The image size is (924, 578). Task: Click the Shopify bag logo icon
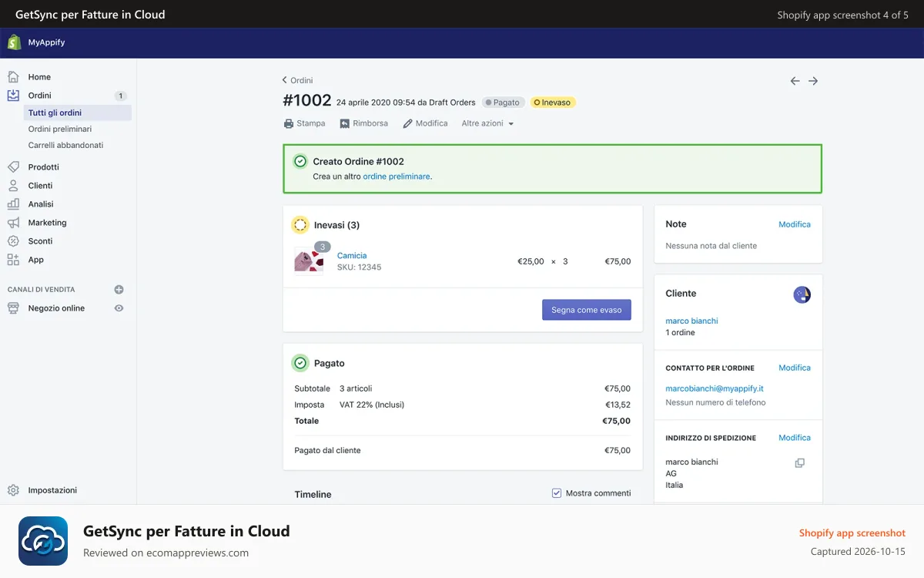[x=14, y=42]
